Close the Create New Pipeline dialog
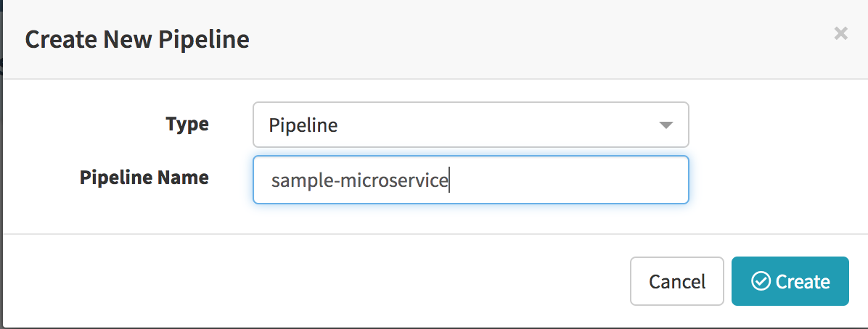The height and width of the screenshot is (329, 868). coord(840,33)
